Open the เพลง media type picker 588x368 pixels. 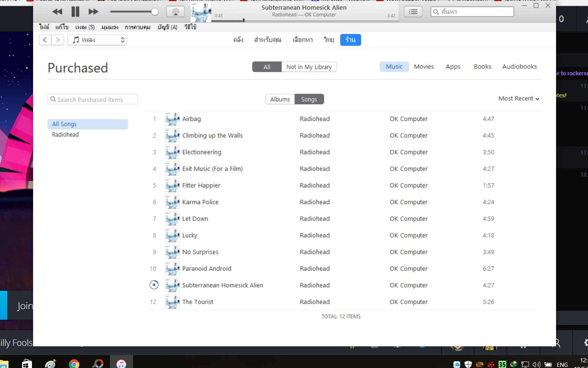[97, 40]
